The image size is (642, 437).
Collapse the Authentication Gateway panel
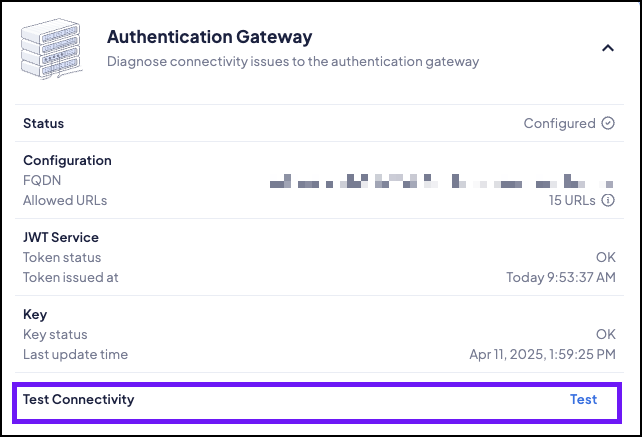point(607,47)
